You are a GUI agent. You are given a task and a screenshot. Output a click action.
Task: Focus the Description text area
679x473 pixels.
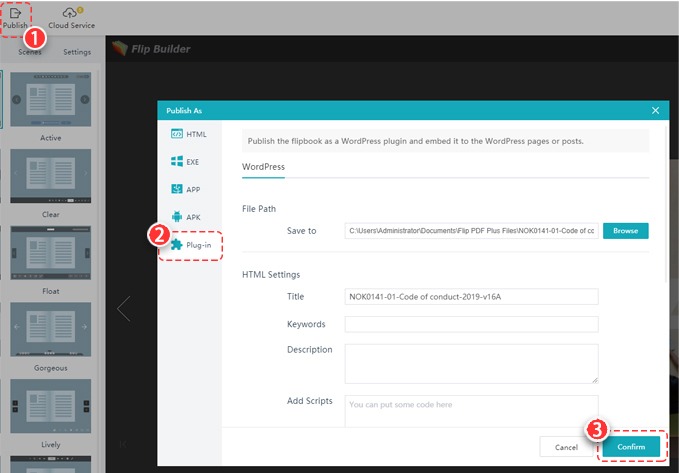(x=472, y=364)
